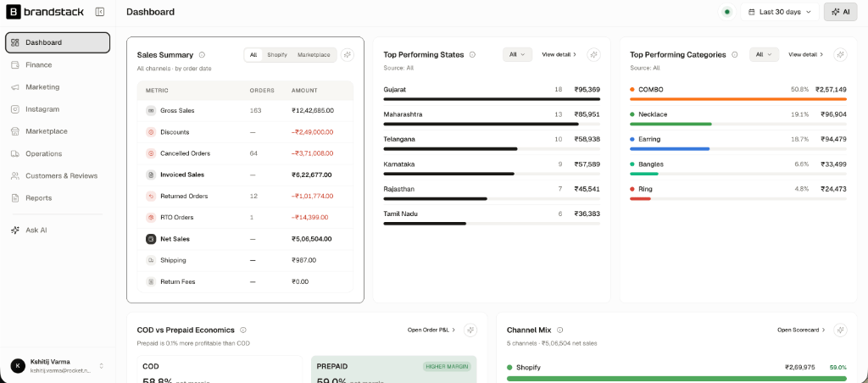Open the Dashboard menu item
Viewport: 868px width, 383px height.
pyautogui.click(x=58, y=42)
